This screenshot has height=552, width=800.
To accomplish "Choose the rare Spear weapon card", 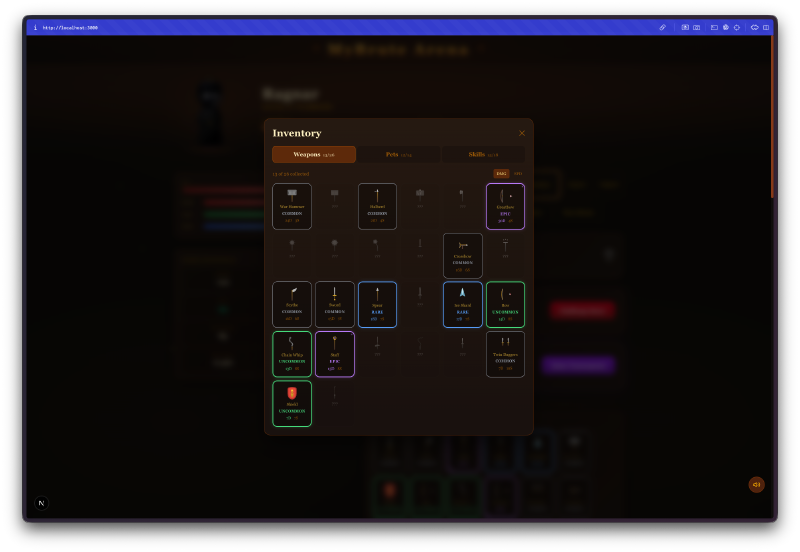I will (x=377, y=304).
